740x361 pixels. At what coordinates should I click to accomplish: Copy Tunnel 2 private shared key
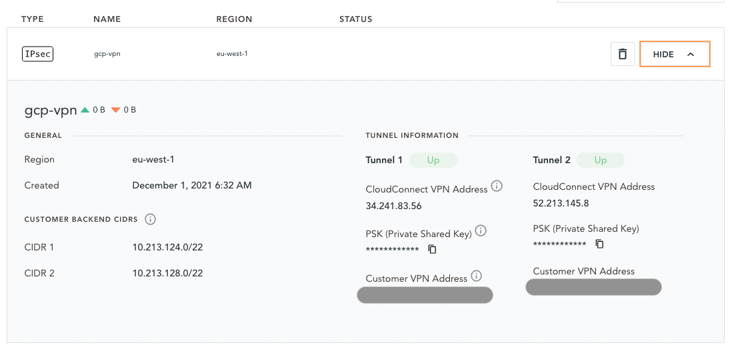pyautogui.click(x=599, y=244)
